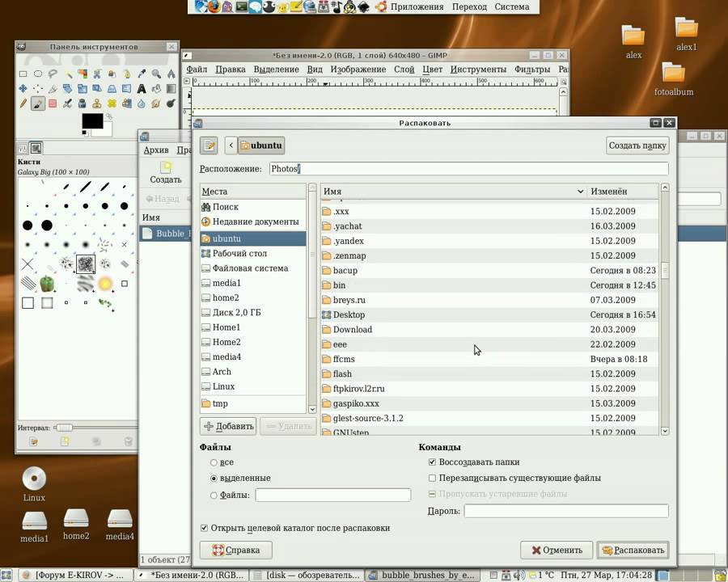Select the Paintbrush tool
728x582 pixels.
coord(37,103)
